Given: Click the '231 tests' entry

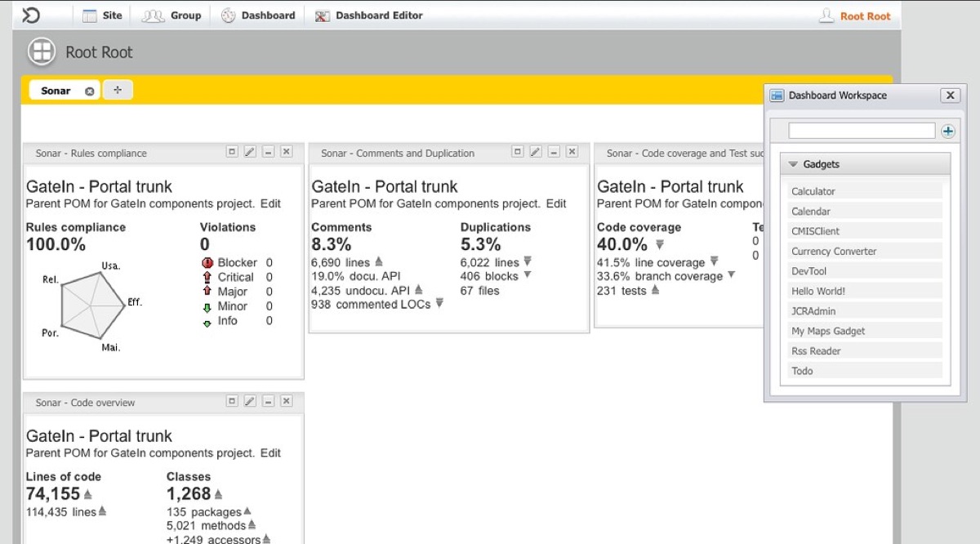Looking at the screenshot, I should [x=621, y=290].
